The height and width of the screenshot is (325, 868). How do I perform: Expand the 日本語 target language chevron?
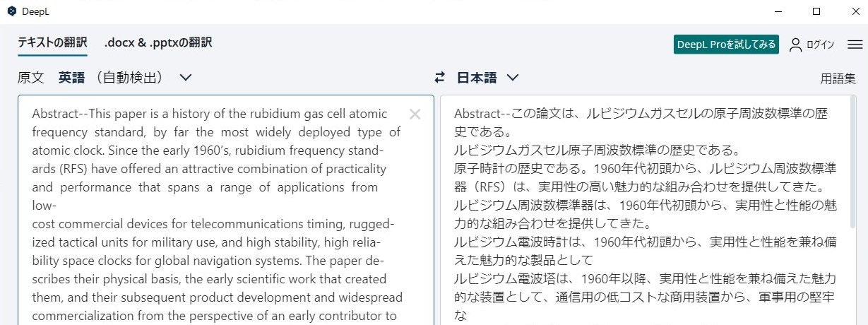click(513, 78)
